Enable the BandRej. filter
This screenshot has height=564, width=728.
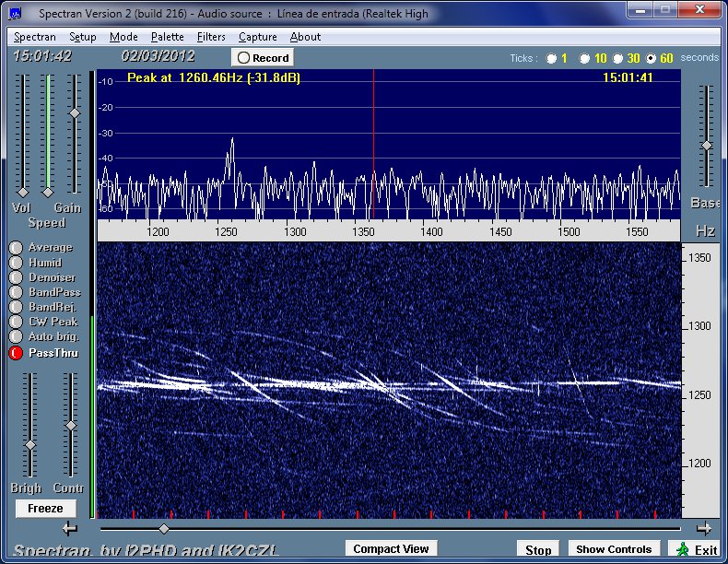click(16, 307)
